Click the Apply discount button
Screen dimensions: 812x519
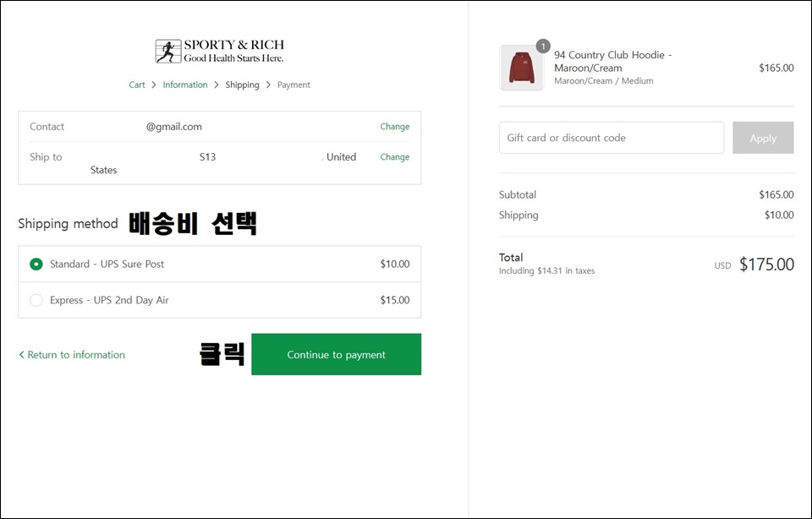[763, 138]
